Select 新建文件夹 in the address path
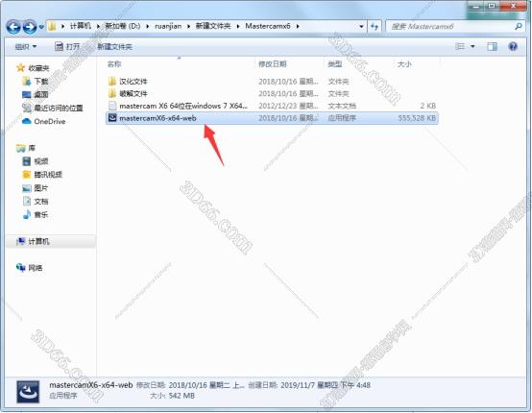Viewport: 532px width, 413px height. (213, 26)
